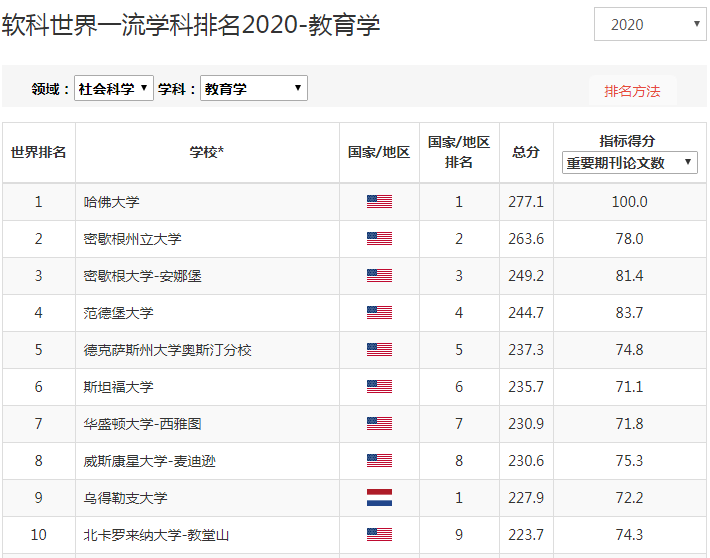Click total score 249.2

click(526, 275)
